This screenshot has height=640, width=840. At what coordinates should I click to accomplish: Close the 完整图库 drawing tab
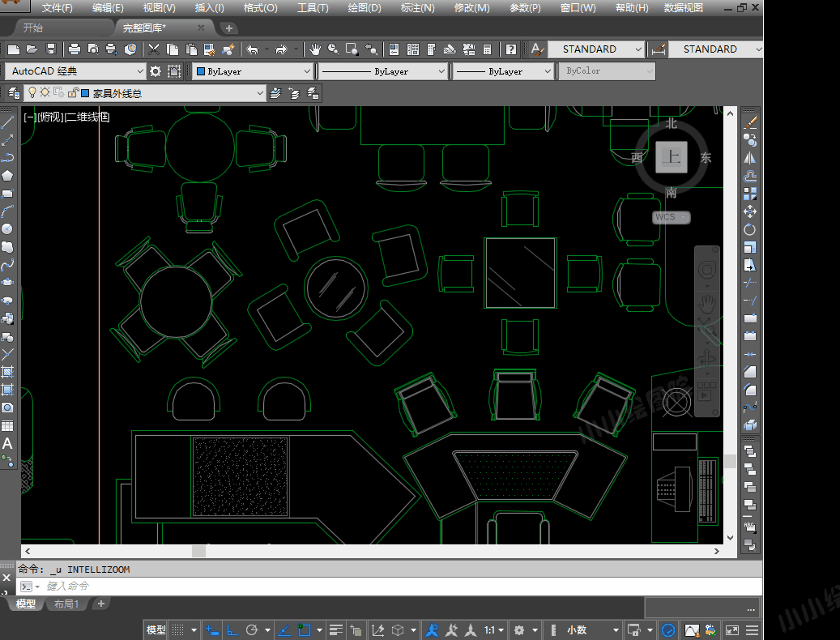[x=202, y=28]
